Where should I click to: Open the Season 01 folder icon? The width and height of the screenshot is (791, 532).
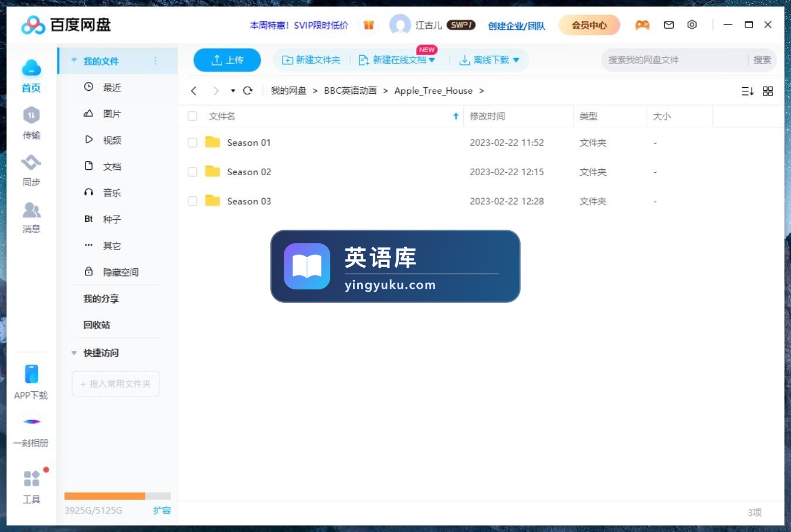tap(212, 142)
